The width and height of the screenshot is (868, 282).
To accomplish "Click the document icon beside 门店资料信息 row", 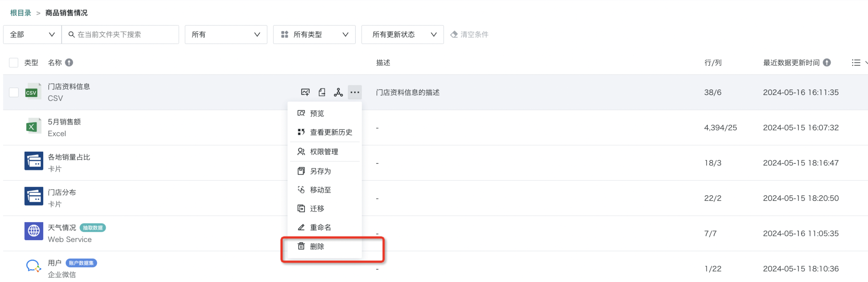I will pyautogui.click(x=322, y=92).
